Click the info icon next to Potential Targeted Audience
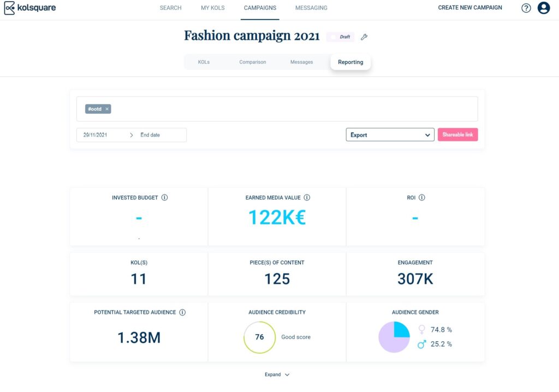The width and height of the screenshot is (559, 392). tap(181, 312)
